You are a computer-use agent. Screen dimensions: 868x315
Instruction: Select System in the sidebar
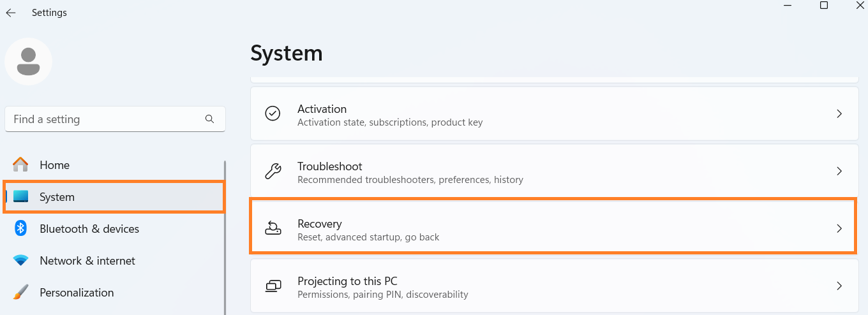tap(57, 197)
